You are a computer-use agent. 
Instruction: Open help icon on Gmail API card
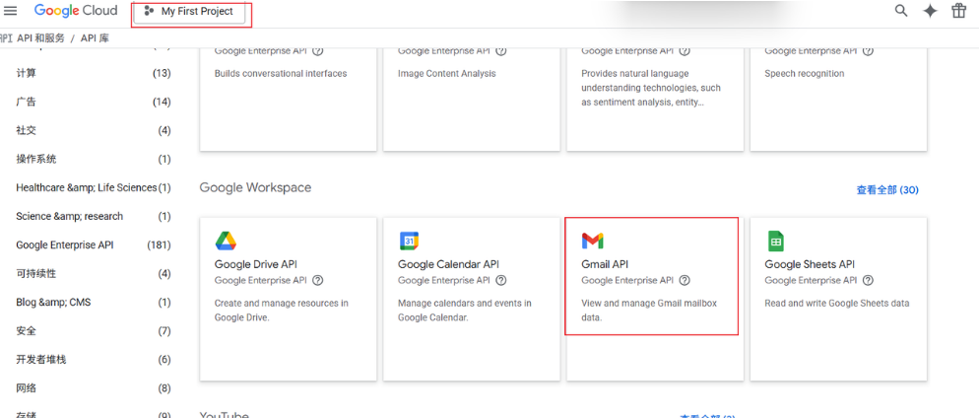(685, 280)
